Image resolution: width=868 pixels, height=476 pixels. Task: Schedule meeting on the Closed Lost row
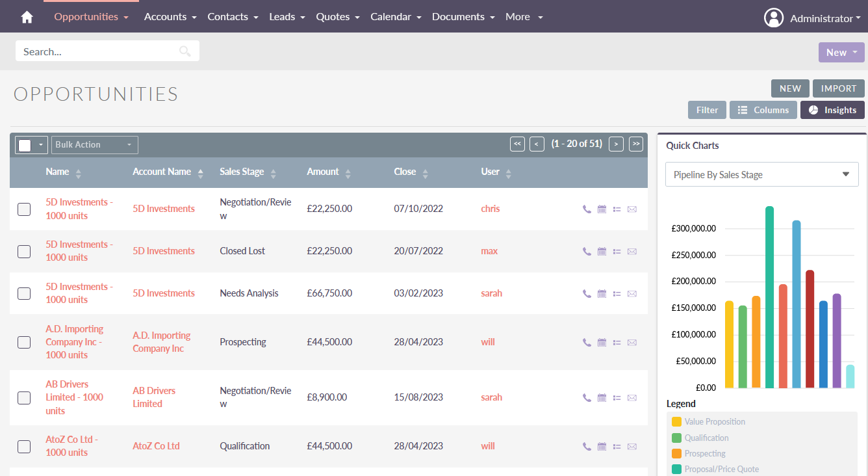point(602,252)
